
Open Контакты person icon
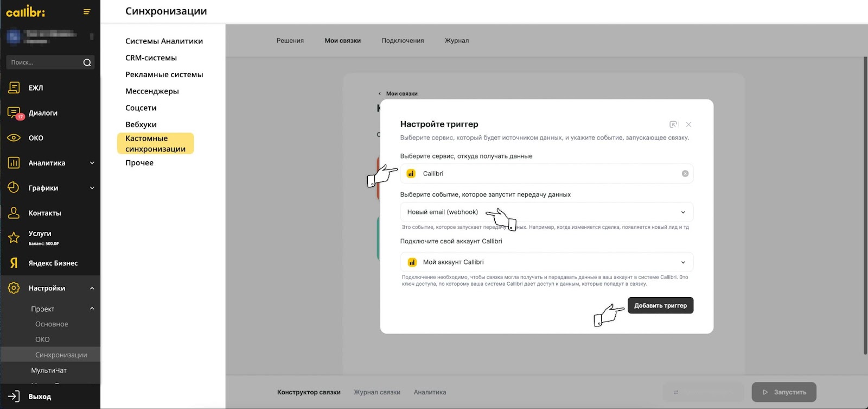[14, 213]
